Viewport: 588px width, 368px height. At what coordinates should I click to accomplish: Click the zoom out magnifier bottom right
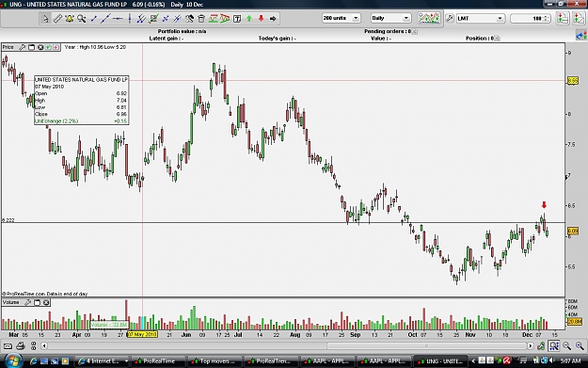pos(566,345)
